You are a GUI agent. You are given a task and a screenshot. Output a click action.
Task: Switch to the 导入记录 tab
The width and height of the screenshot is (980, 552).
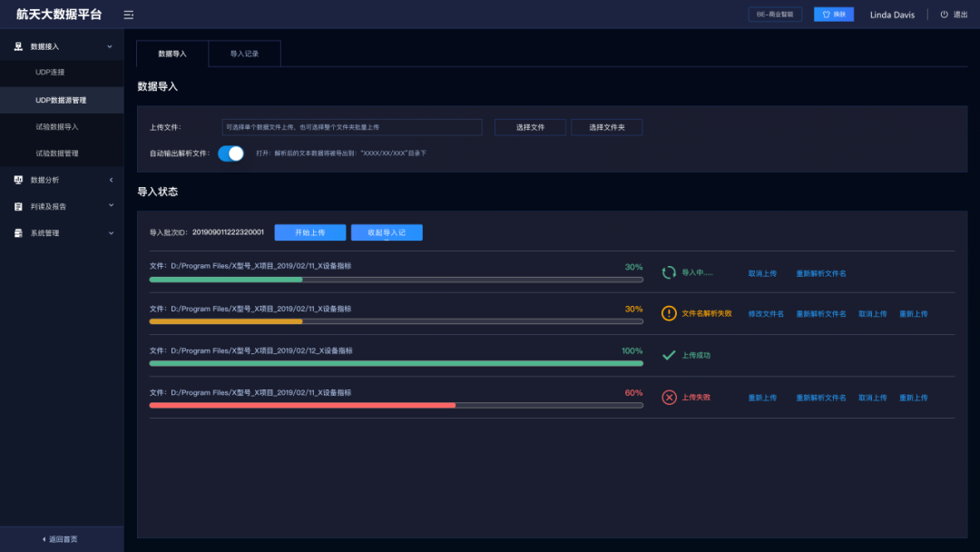click(x=244, y=54)
